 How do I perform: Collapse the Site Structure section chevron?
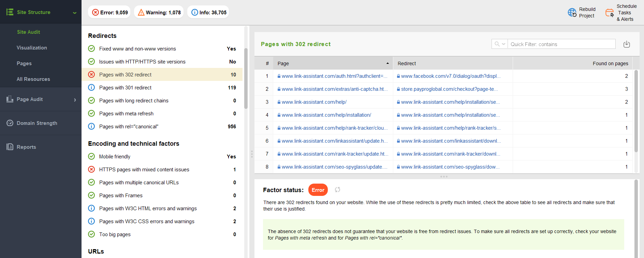[75, 13]
